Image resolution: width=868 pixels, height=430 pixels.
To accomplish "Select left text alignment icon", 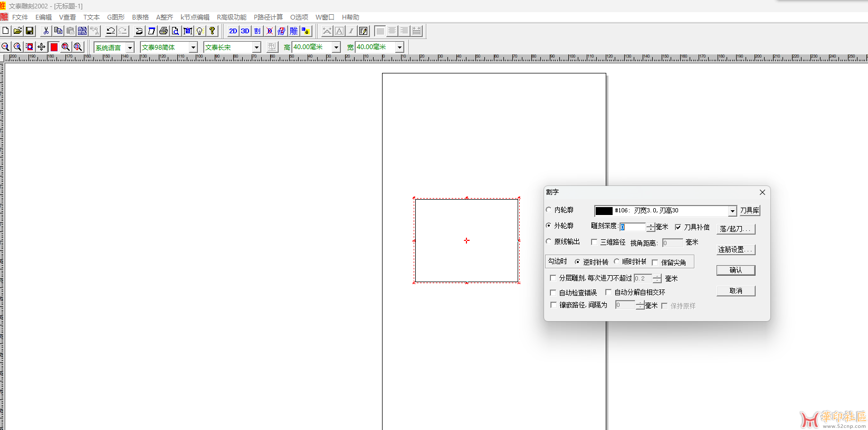I will point(380,31).
